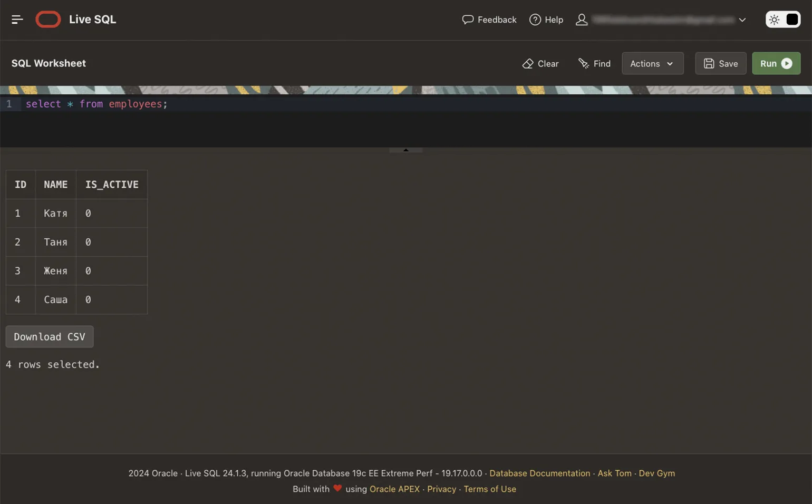
Task: Follow the Dev Gym link
Action: pyautogui.click(x=656, y=473)
